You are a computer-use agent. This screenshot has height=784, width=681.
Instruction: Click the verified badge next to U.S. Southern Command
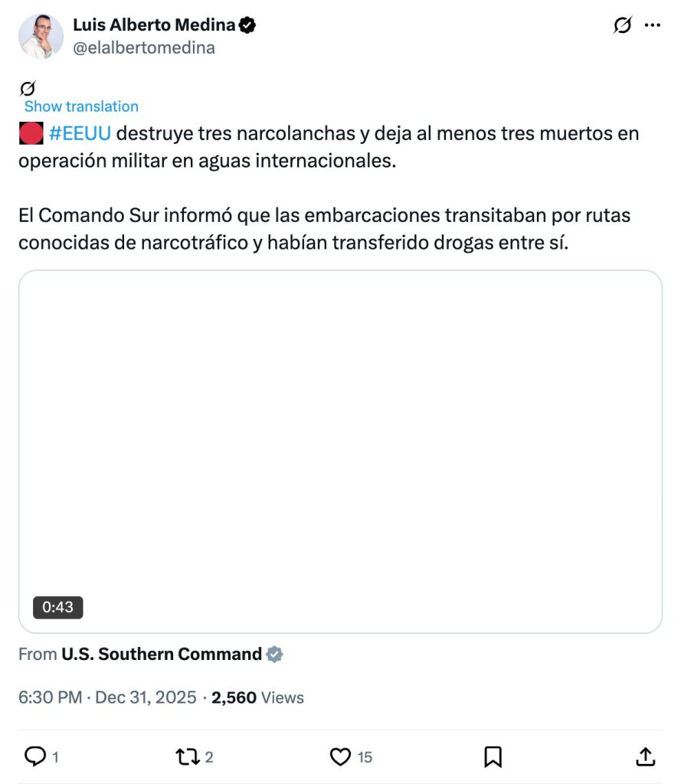[x=274, y=654]
